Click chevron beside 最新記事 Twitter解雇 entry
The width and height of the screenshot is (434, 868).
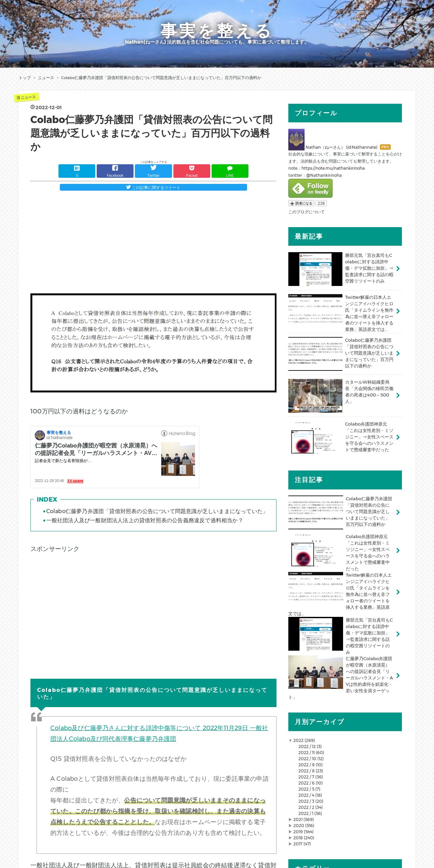point(398,311)
